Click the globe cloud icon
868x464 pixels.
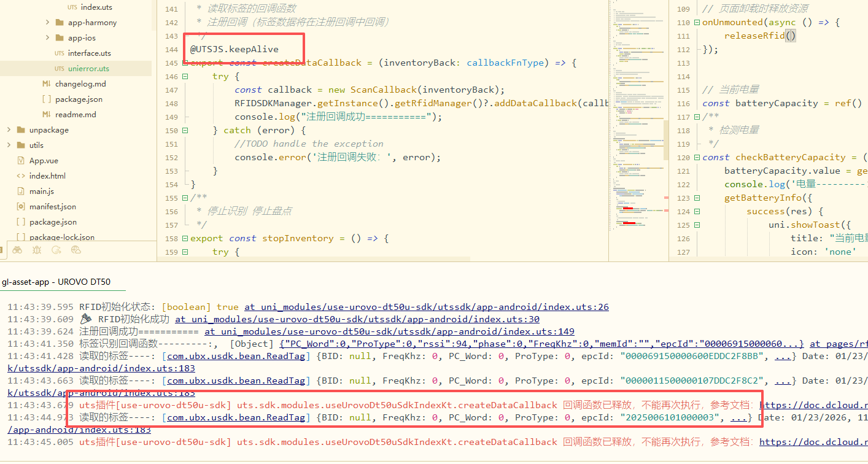click(76, 250)
